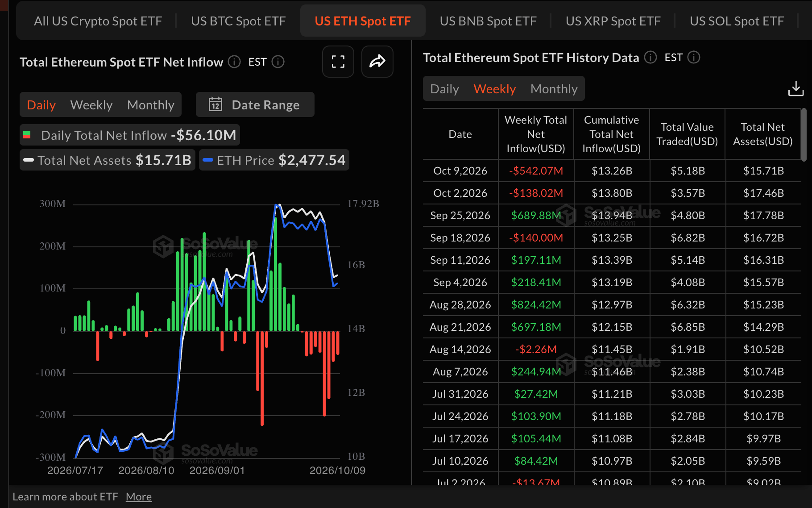This screenshot has width=812, height=508.
Task: Open info icon beside Net Inflow title
Action: click(x=234, y=62)
